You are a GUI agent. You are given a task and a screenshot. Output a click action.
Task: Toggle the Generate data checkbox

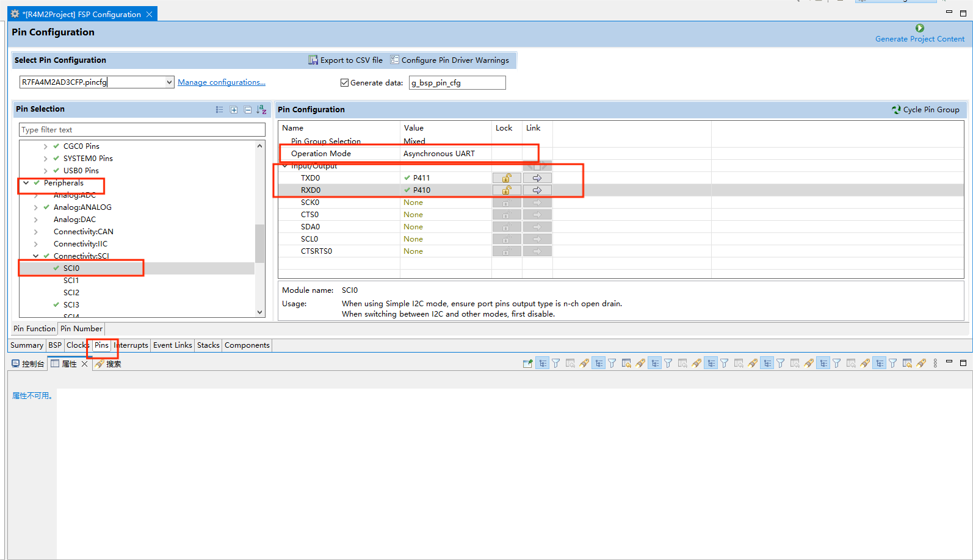pos(344,83)
